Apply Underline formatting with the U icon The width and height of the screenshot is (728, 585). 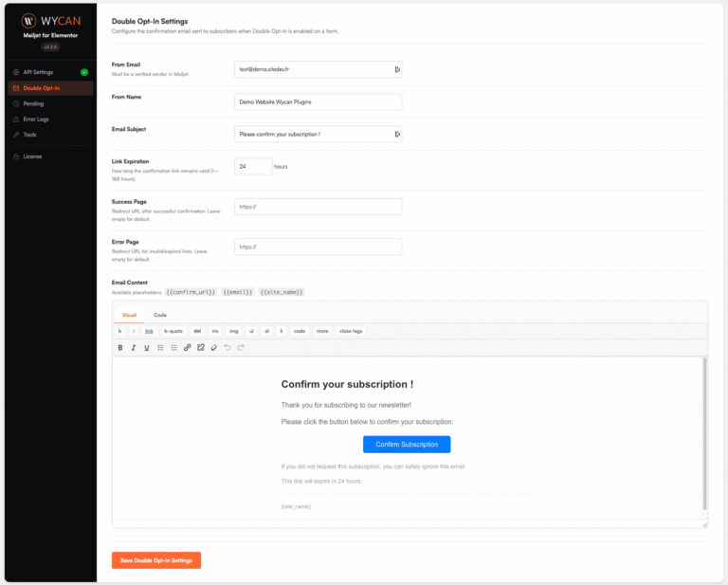click(x=147, y=347)
